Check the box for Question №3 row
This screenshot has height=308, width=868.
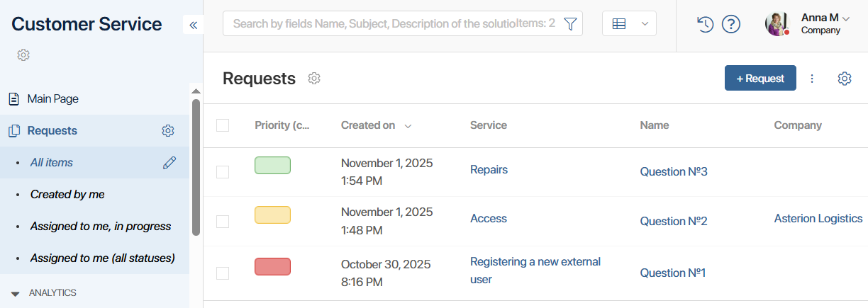pyautogui.click(x=223, y=172)
